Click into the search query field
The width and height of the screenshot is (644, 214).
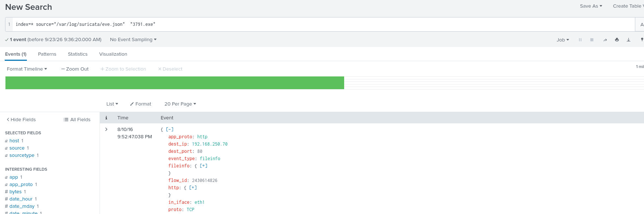(x=323, y=24)
